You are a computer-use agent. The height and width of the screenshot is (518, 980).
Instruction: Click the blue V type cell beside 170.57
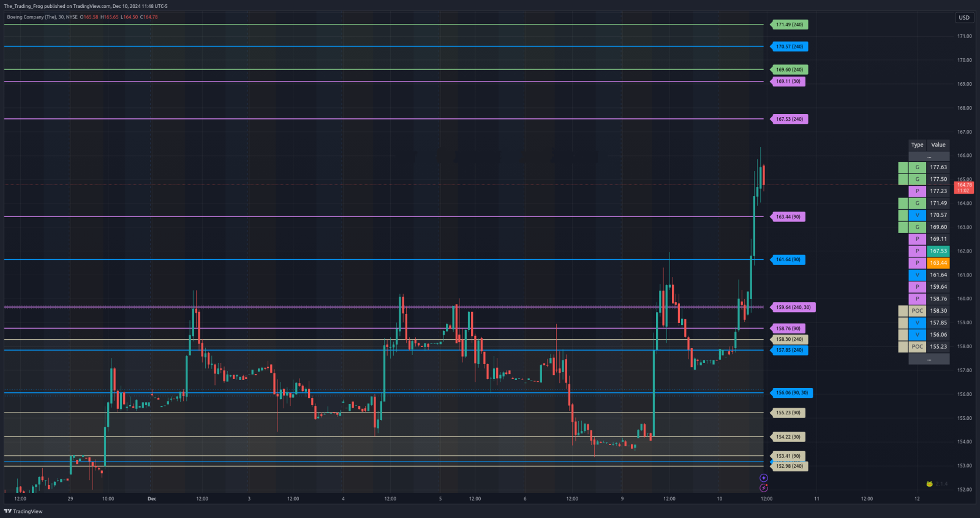[x=917, y=215]
